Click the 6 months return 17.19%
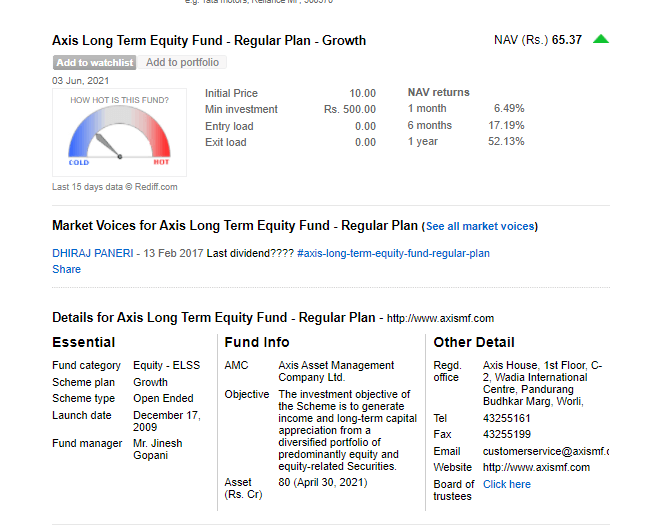This screenshot has height=528, width=665. (x=506, y=126)
